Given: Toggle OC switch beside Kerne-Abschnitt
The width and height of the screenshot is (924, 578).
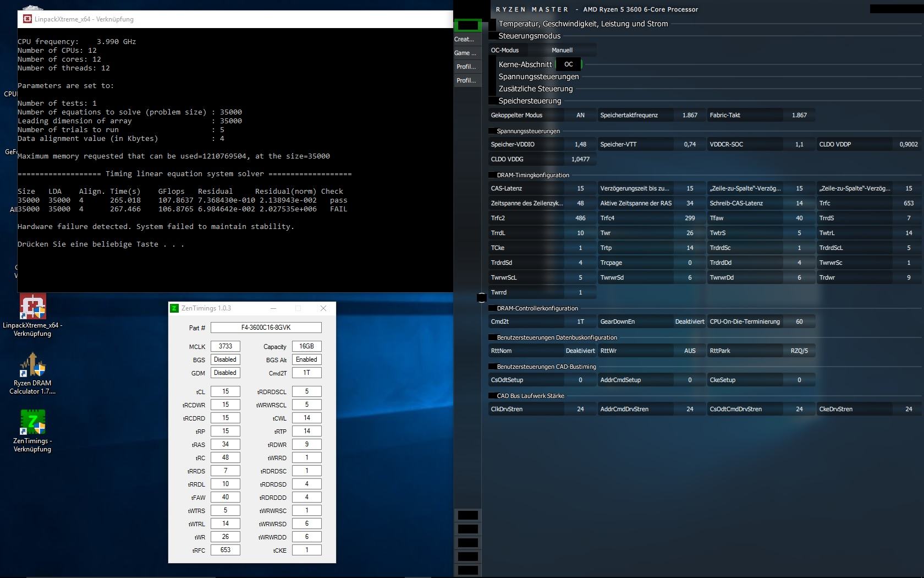Looking at the screenshot, I should (569, 64).
